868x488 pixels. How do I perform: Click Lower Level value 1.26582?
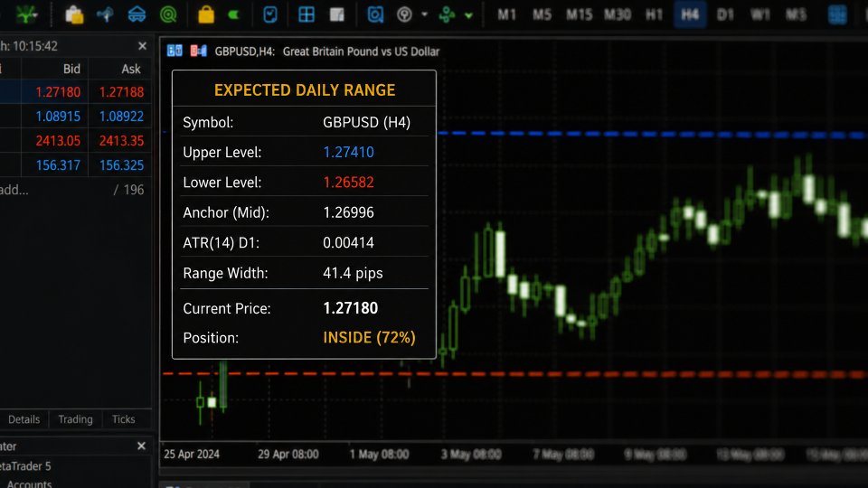pos(348,183)
